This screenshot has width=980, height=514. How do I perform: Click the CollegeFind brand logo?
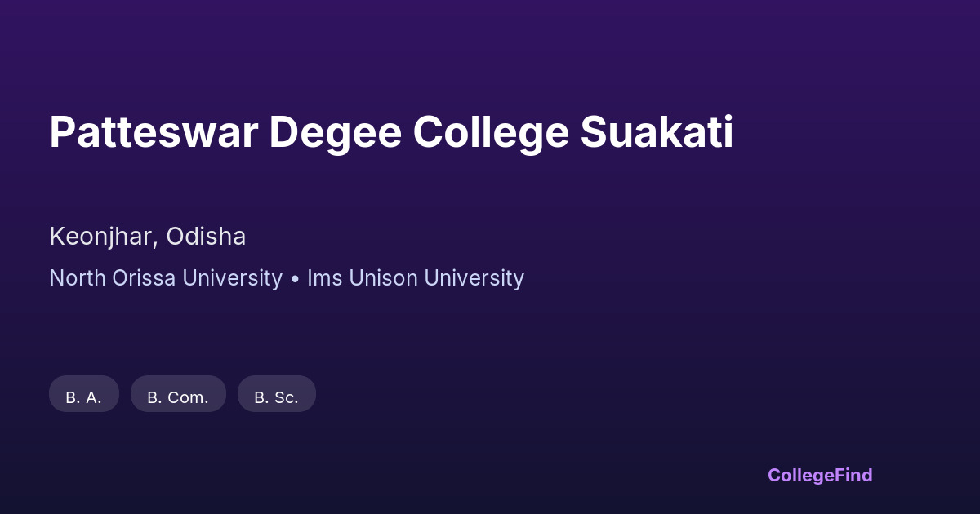click(x=820, y=475)
